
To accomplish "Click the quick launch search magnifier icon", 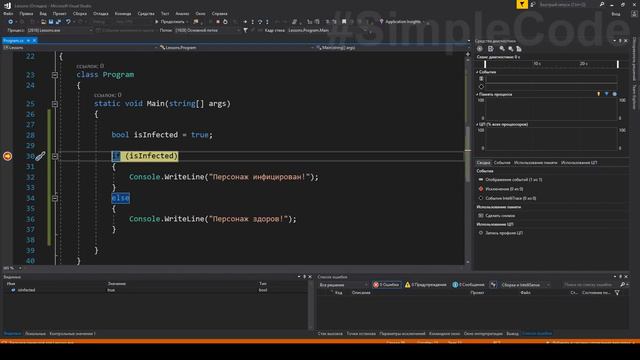I will point(602,4).
